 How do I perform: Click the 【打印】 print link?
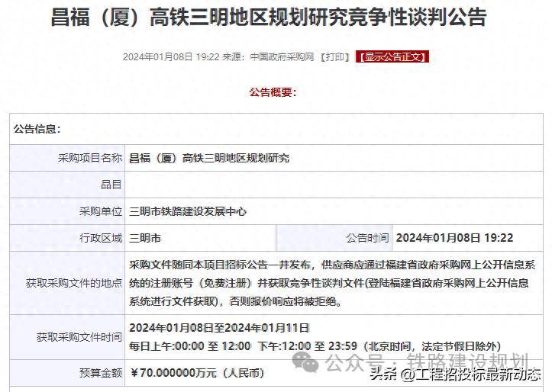335,57
